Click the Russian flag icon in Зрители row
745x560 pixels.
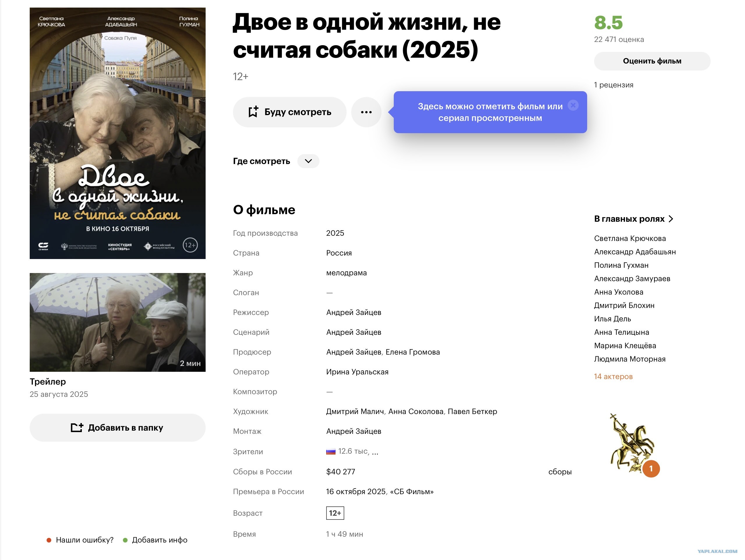click(331, 452)
